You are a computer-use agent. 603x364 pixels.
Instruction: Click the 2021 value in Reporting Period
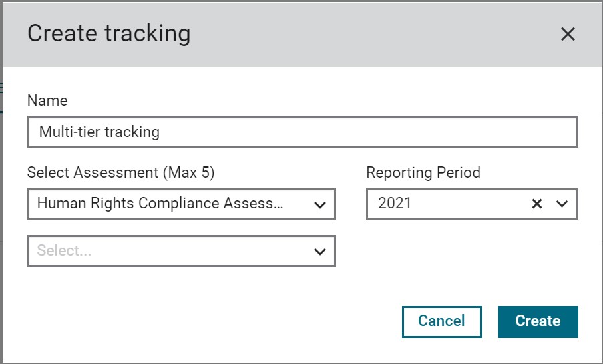(x=395, y=203)
